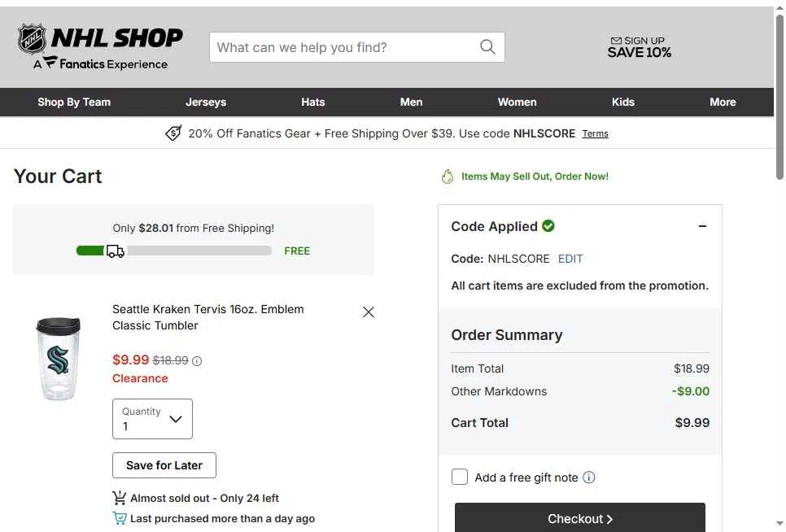Click the EDIT link beside NHLSCORE code
The image size is (786, 532).
click(570, 259)
